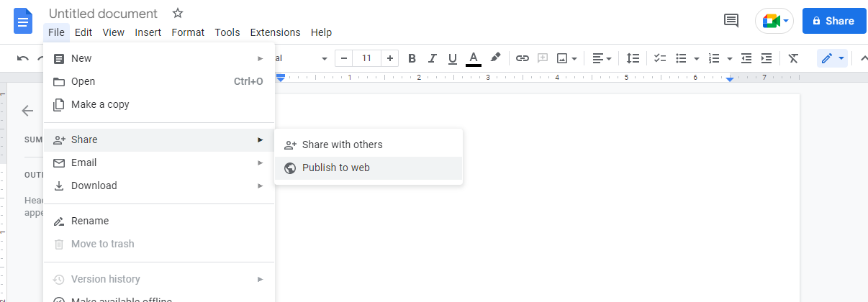The image size is (868, 302).
Task: Expand the Download submenu
Action: point(159,186)
